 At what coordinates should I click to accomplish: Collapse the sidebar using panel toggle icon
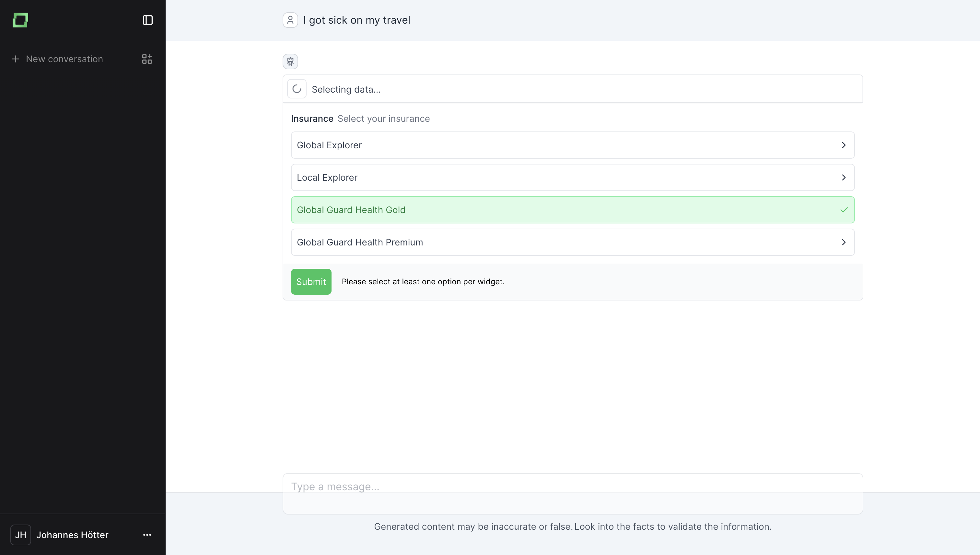coord(148,20)
